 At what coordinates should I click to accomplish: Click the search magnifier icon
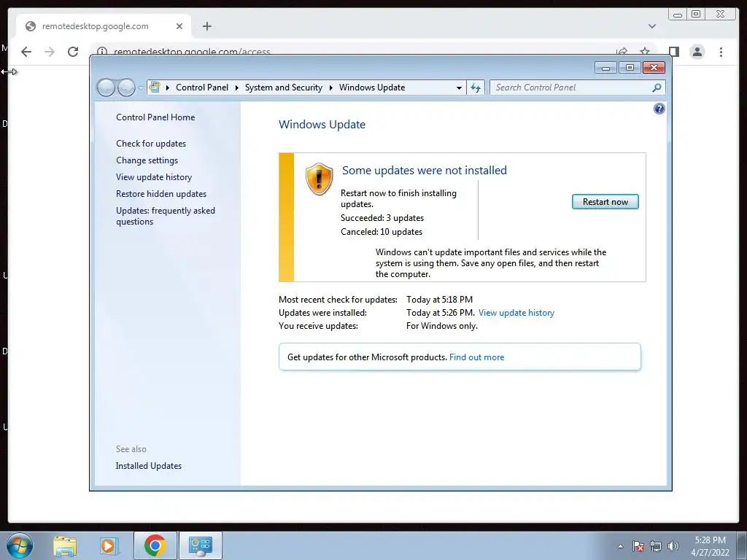point(657,87)
